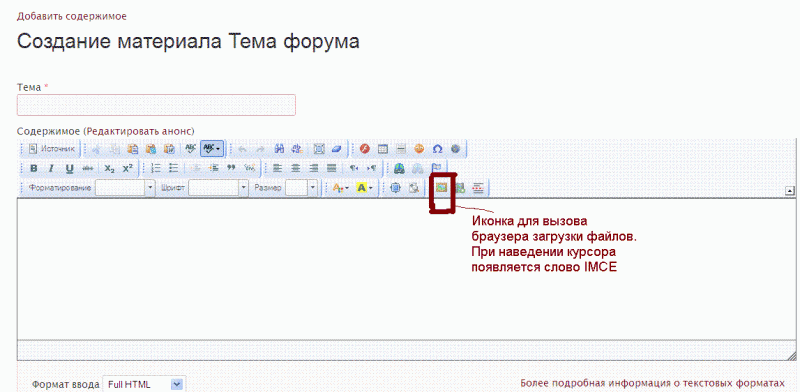Click the Редактировать анонс link
800x392 pixels.
click(x=140, y=131)
